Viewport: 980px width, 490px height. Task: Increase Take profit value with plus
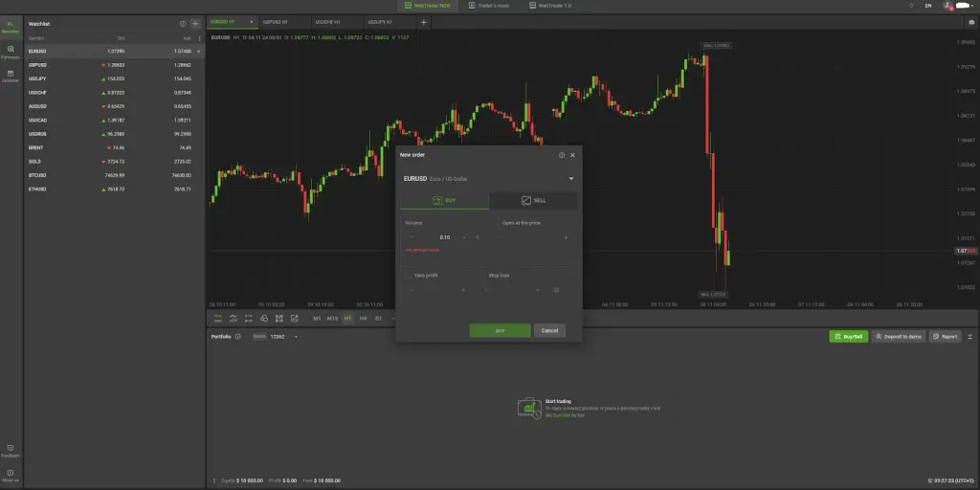pos(463,290)
